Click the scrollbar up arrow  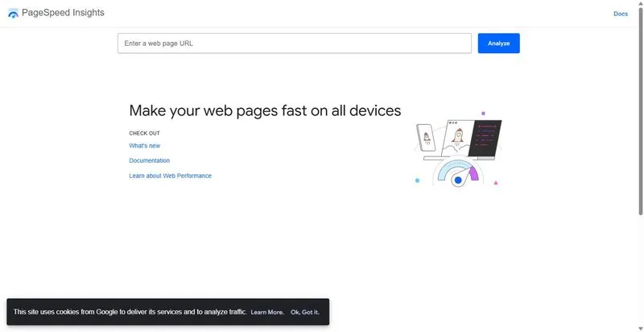pyautogui.click(x=640, y=3)
